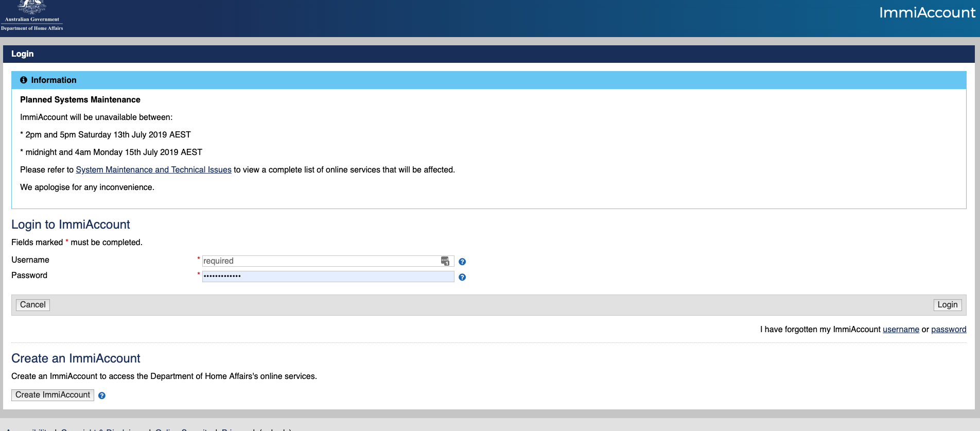The width and height of the screenshot is (980, 431).
Task: Click text '2pm and 5pm Saturday 13th July 2019 AEST'
Action: 108,135
